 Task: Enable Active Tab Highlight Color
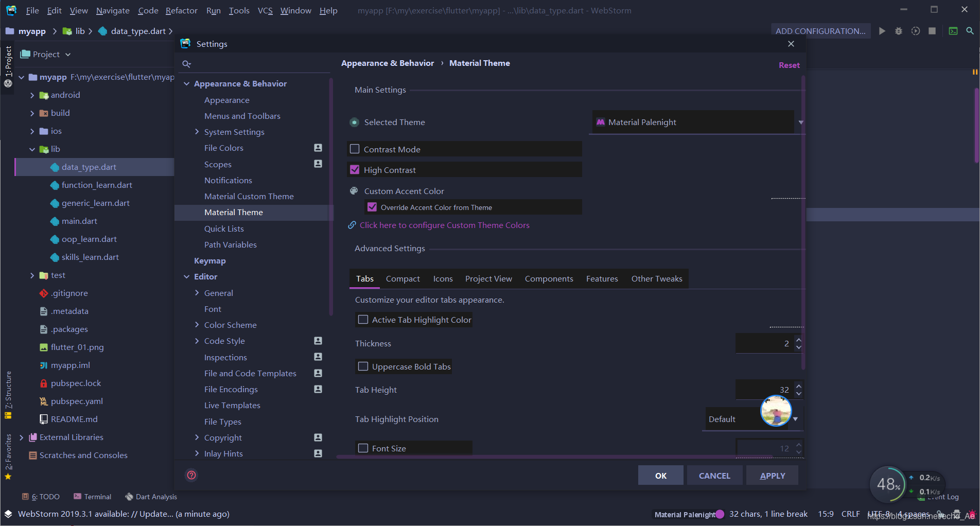click(363, 319)
